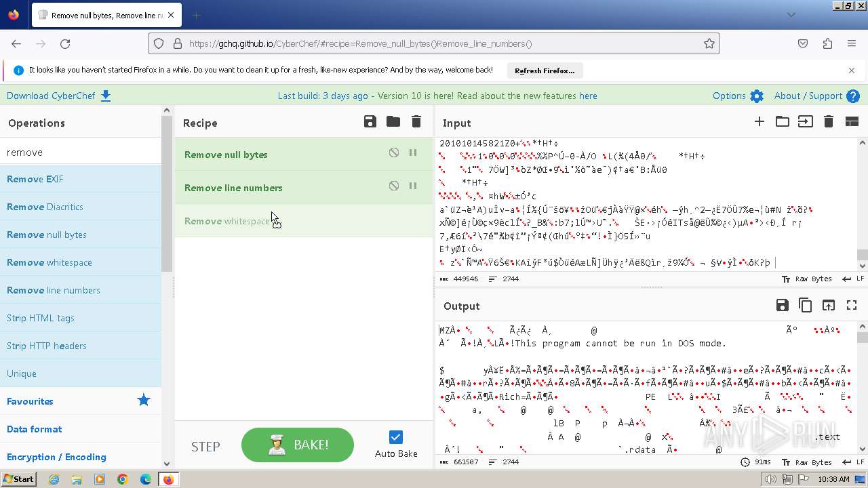Viewport: 868px width, 488px height.
Task: Replace input with output
Action: [x=829, y=305]
